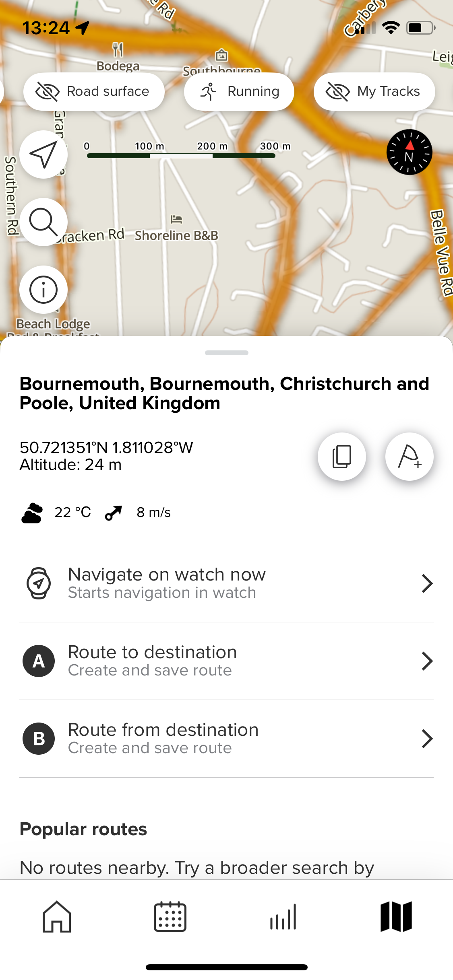Screen dimensions: 453x980
Task: Tap the north compass icon
Action: [x=410, y=152]
